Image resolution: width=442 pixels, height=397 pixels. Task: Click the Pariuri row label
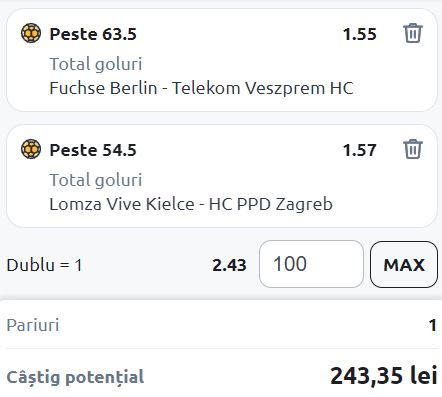[33, 325]
